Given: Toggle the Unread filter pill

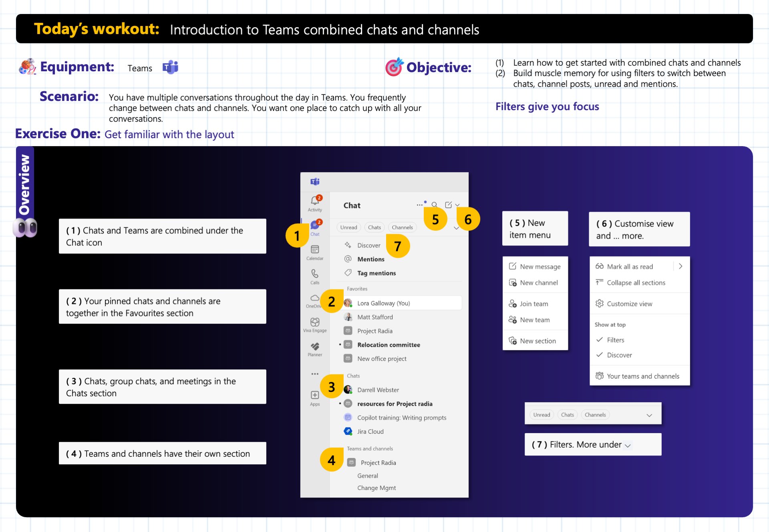Looking at the screenshot, I should [348, 227].
